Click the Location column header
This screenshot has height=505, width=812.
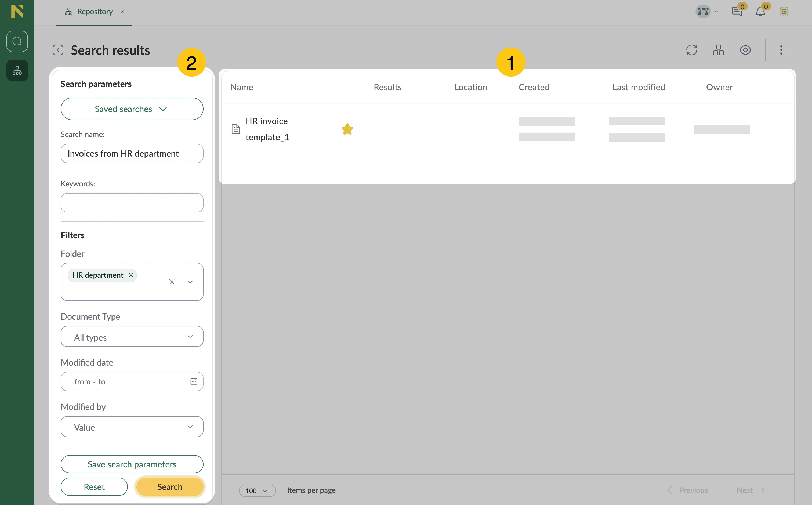click(x=471, y=87)
